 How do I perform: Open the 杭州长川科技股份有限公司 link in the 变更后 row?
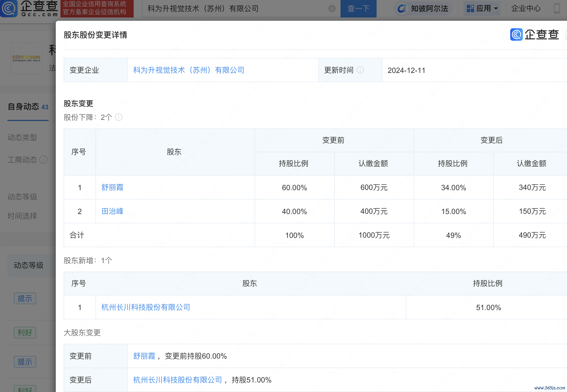point(178,380)
